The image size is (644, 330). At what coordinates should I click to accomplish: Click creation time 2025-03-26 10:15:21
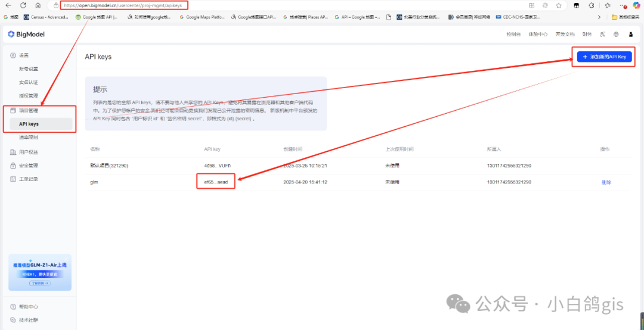click(305, 166)
